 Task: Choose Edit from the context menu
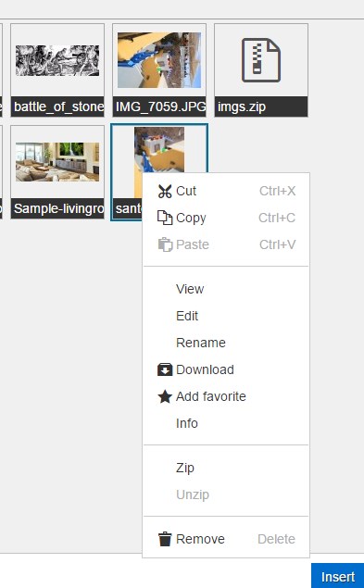187,316
